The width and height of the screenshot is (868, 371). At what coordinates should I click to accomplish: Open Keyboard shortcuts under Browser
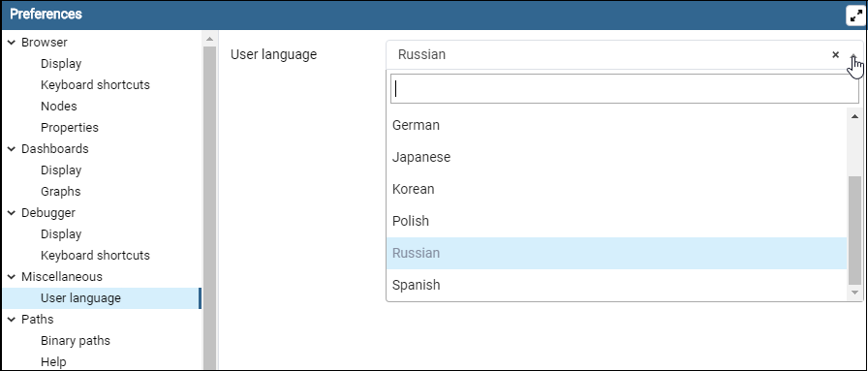95,84
